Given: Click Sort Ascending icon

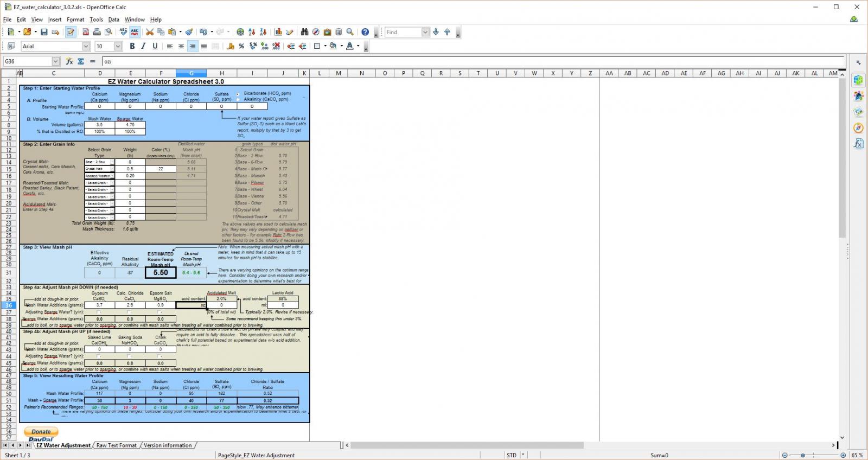Looking at the screenshot, I should (252, 33).
